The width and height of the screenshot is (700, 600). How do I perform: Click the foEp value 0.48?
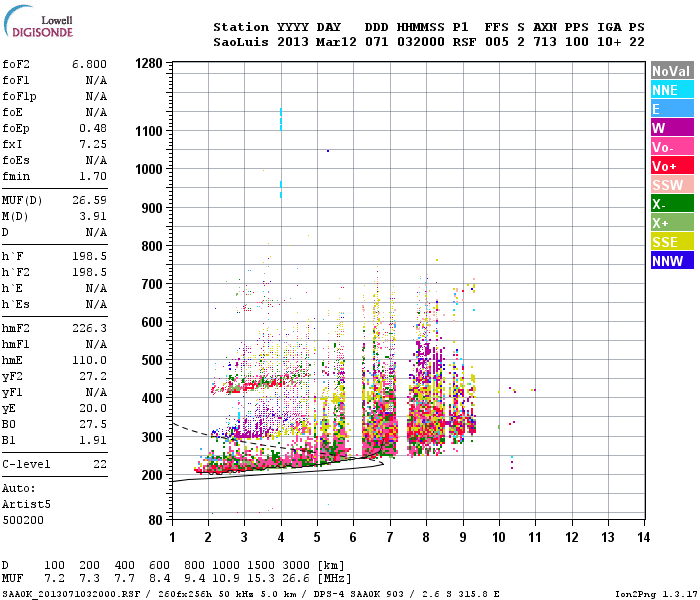(x=93, y=128)
